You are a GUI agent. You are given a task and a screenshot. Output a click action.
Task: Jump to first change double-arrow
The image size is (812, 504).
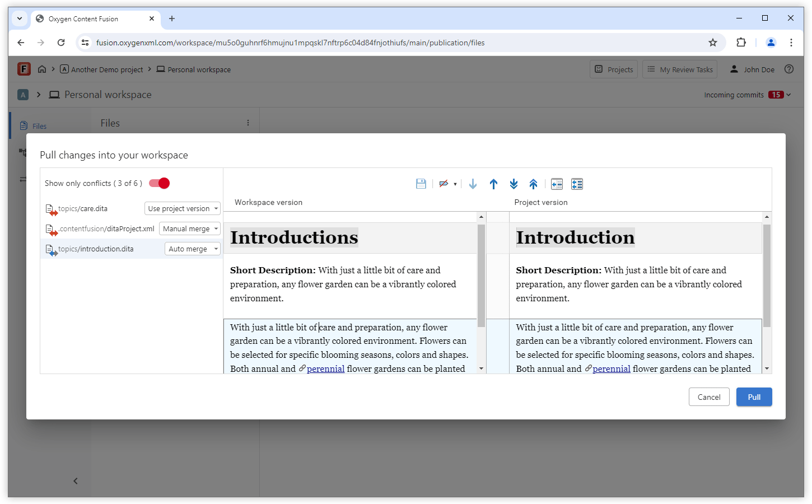pyautogui.click(x=533, y=184)
